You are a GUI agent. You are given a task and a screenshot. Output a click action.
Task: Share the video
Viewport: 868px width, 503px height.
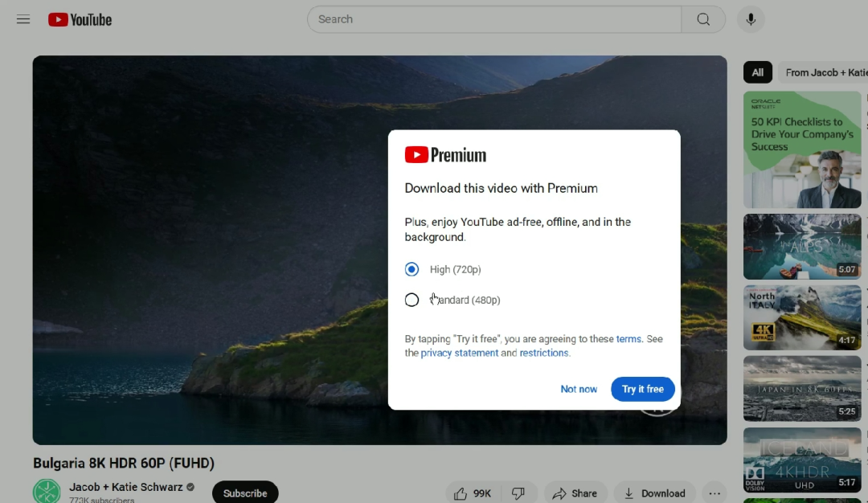[x=575, y=493]
